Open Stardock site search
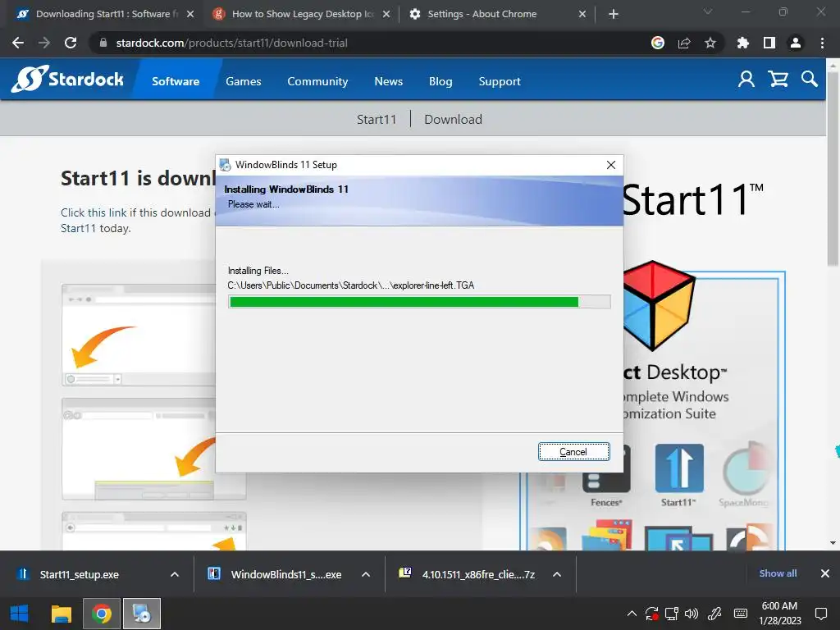This screenshot has height=630, width=840. pyautogui.click(x=810, y=80)
